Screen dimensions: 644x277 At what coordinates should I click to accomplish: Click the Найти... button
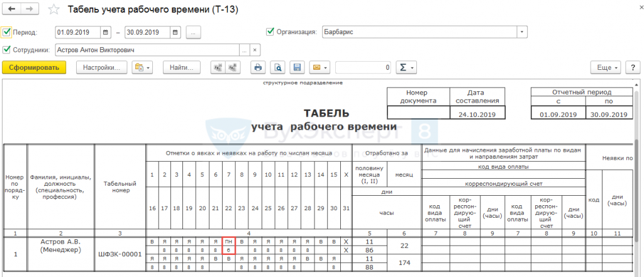point(181,68)
